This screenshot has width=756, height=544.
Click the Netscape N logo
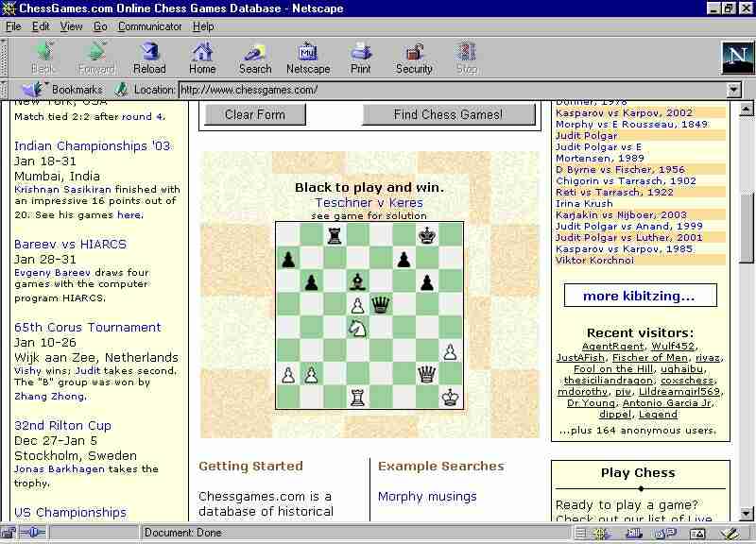pos(737,58)
